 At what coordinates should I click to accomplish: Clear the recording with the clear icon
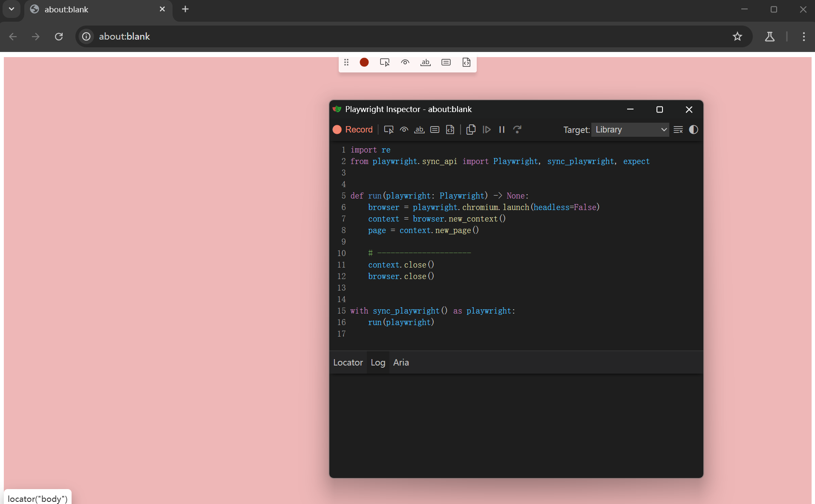click(x=678, y=130)
